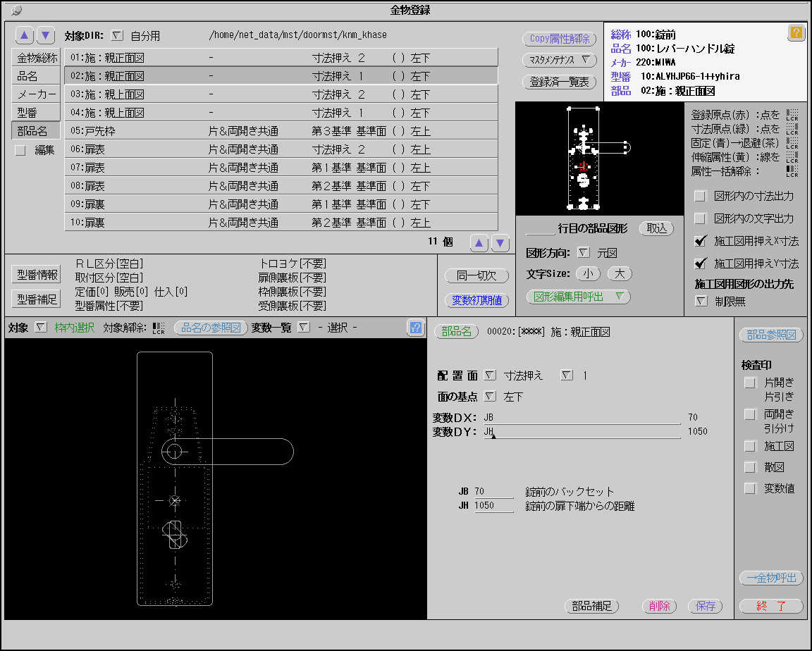The image size is (812, 651).
Task: Select the メーカー tab
Action: click(36, 94)
